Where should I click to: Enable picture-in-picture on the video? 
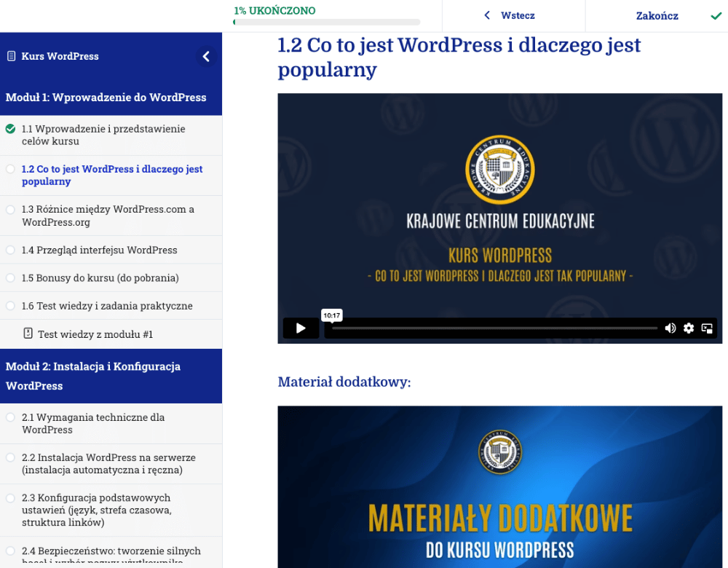point(707,328)
